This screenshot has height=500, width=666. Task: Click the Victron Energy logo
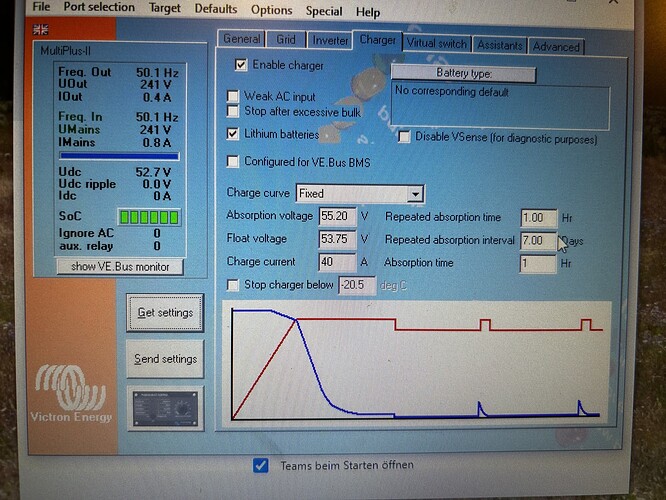coord(71,394)
